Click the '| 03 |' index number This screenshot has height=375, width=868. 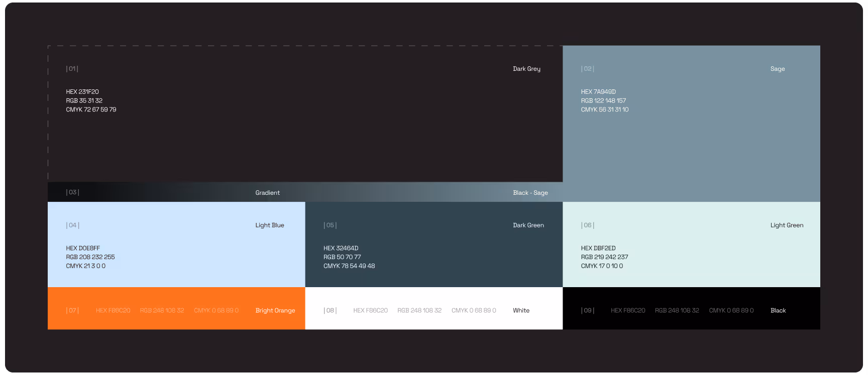pos(73,192)
